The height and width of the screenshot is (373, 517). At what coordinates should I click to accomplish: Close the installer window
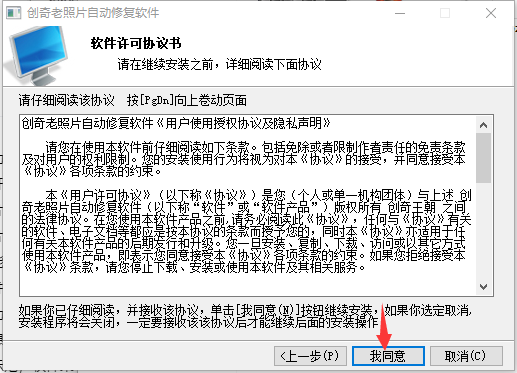(491, 13)
